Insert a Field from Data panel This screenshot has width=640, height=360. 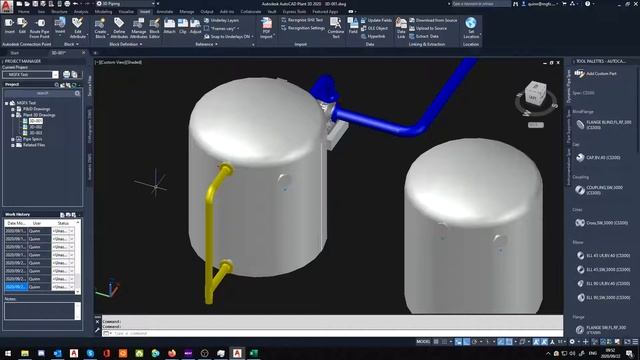click(x=353, y=26)
